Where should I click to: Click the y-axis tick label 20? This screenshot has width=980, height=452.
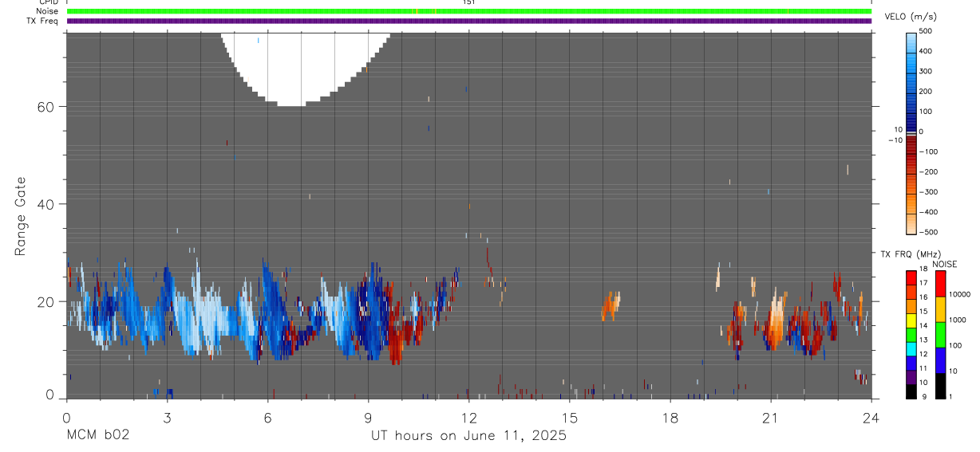point(45,301)
